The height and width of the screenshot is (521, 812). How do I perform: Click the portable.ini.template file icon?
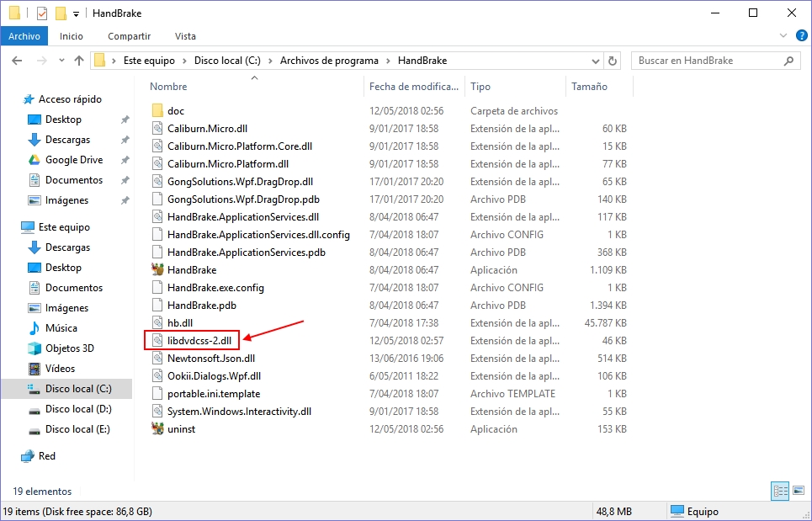pyautogui.click(x=158, y=394)
